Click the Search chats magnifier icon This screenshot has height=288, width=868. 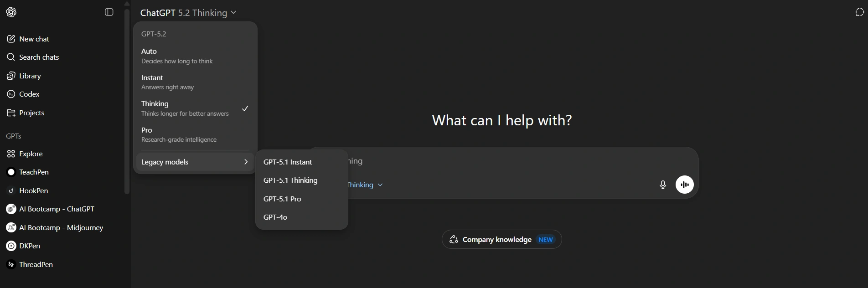click(x=11, y=57)
